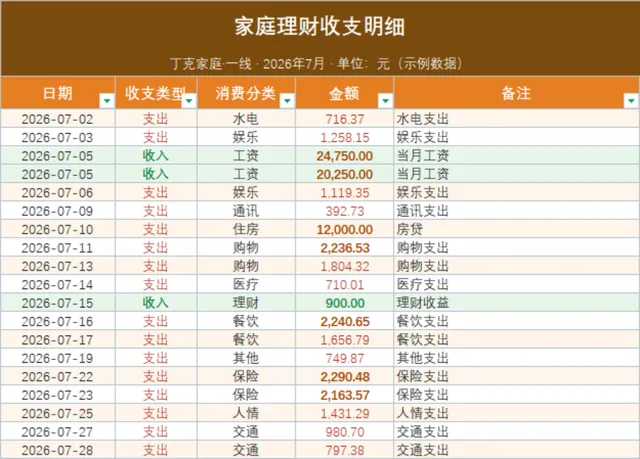Open the 日期 column filter dropdown
Image resolution: width=640 pixels, height=459 pixels.
(x=107, y=100)
